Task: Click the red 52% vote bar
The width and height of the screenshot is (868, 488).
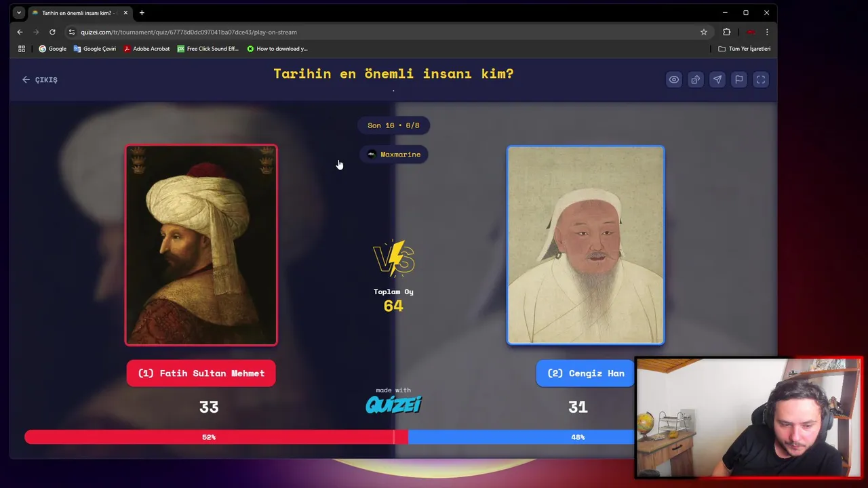Action: tap(216, 437)
